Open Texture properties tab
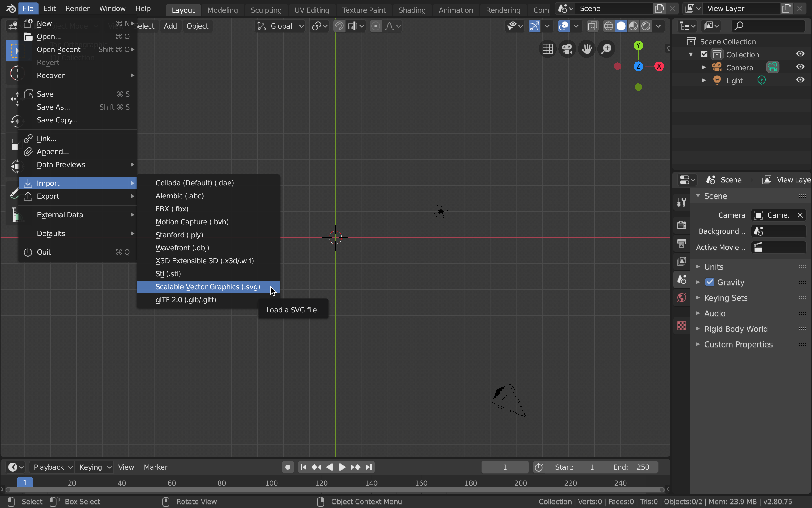The height and width of the screenshot is (508, 812). pyautogui.click(x=681, y=326)
